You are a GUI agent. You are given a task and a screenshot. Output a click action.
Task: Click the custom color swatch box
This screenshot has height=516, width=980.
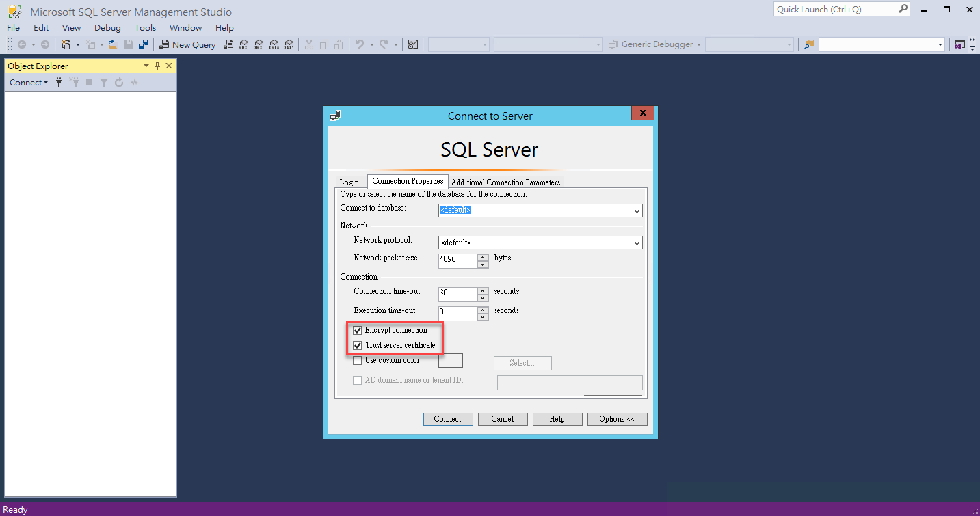pos(450,360)
